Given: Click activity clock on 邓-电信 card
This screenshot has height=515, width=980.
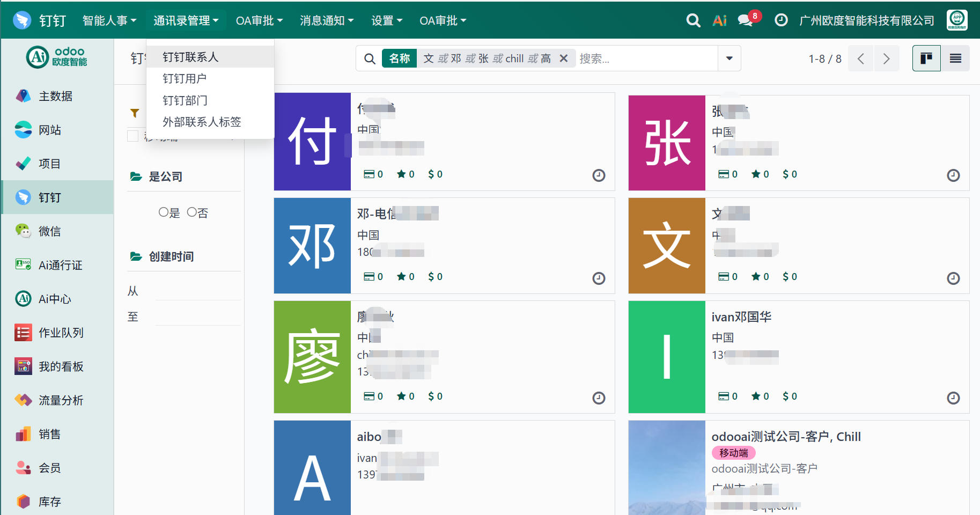Looking at the screenshot, I should 599,278.
